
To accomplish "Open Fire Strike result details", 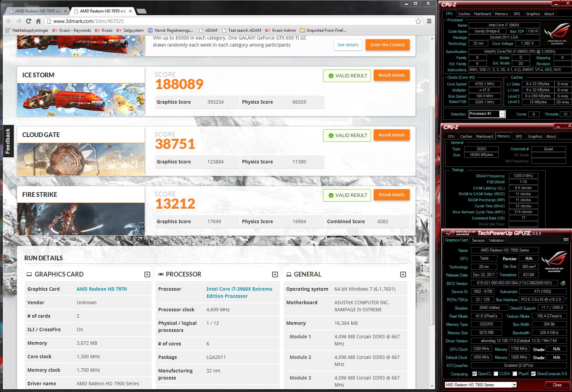I will coord(392,195).
